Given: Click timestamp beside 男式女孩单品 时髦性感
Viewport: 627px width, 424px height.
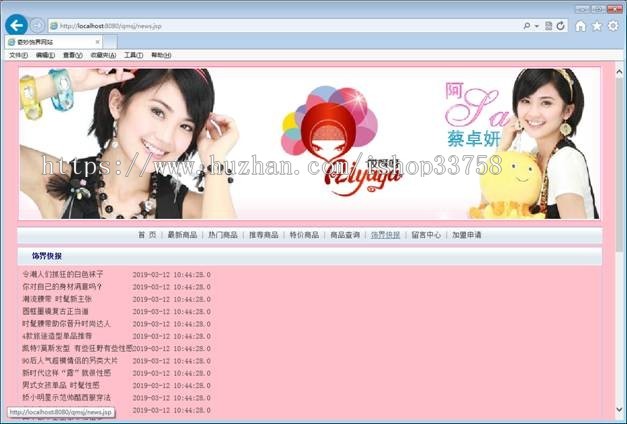Looking at the screenshot, I should [172, 386].
